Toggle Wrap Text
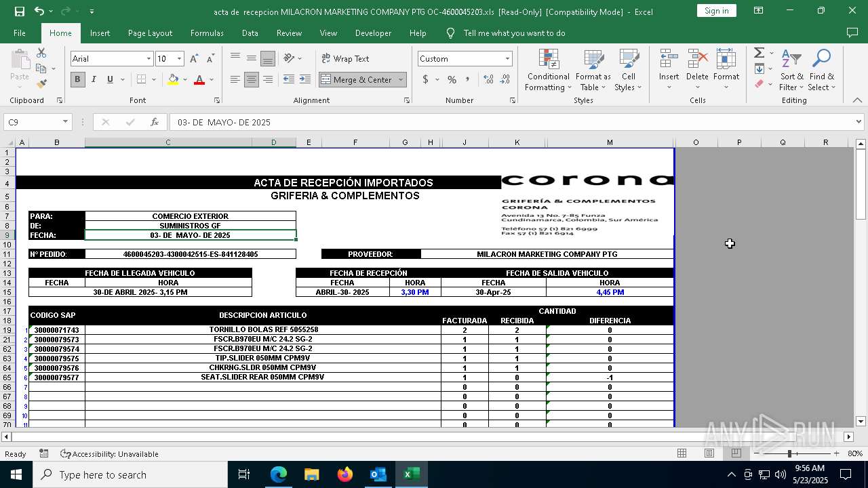Screen dimensions: 868x488 (x=345, y=59)
